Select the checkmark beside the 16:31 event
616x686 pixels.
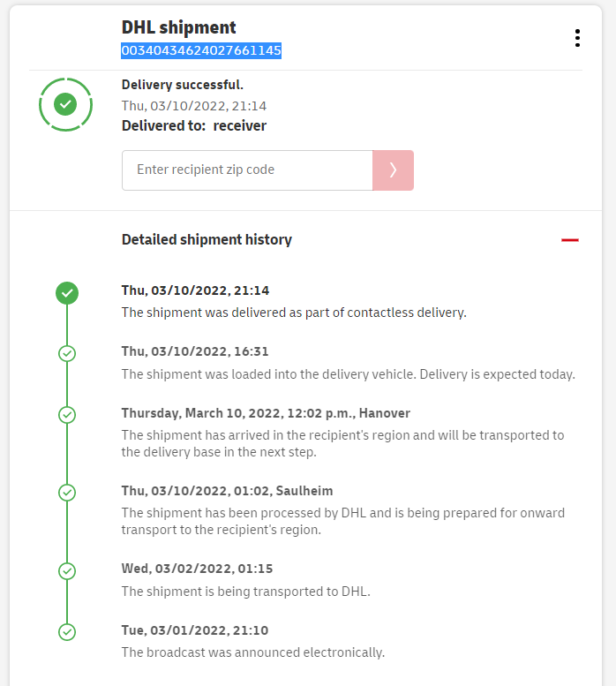(x=66, y=353)
